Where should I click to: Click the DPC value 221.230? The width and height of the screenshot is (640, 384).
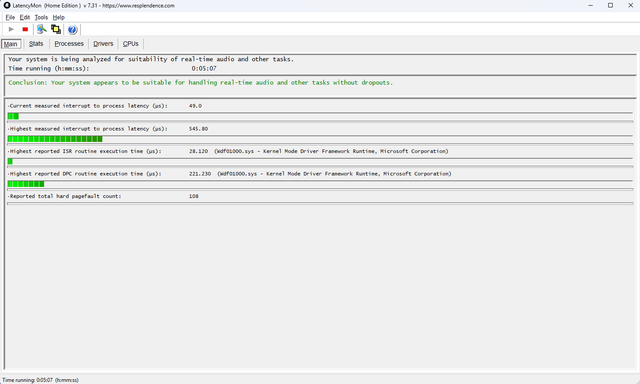pos(200,173)
